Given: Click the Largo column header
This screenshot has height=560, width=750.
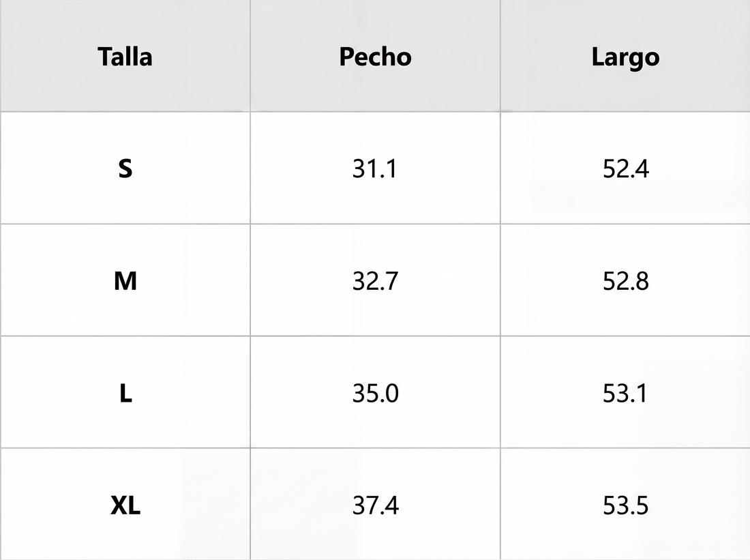Looking at the screenshot, I should click(x=625, y=57).
